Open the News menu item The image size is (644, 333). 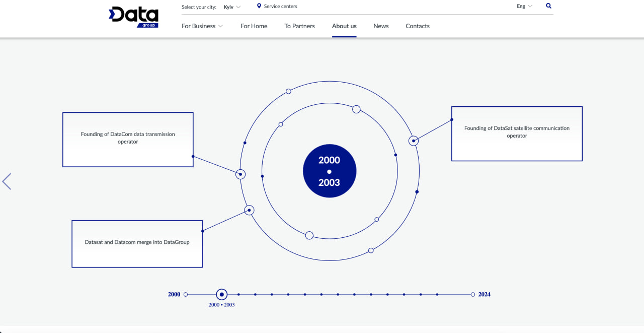tap(381, 26)
